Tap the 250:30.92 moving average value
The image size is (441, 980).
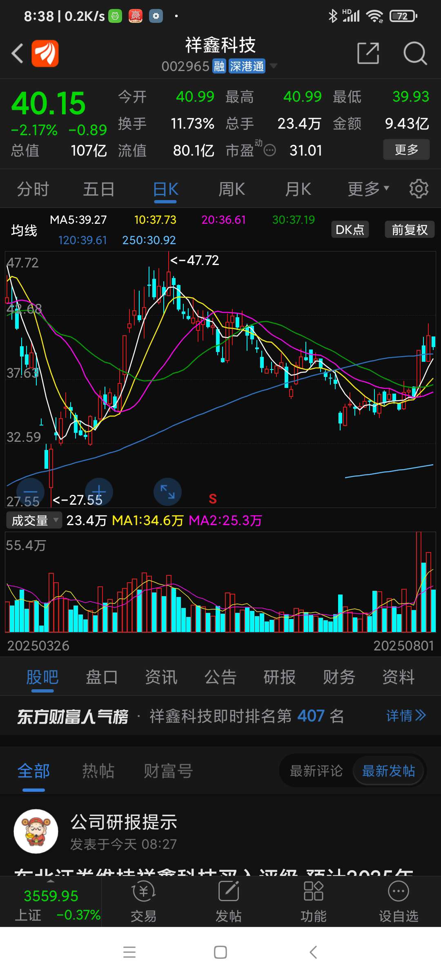(149, 240)
